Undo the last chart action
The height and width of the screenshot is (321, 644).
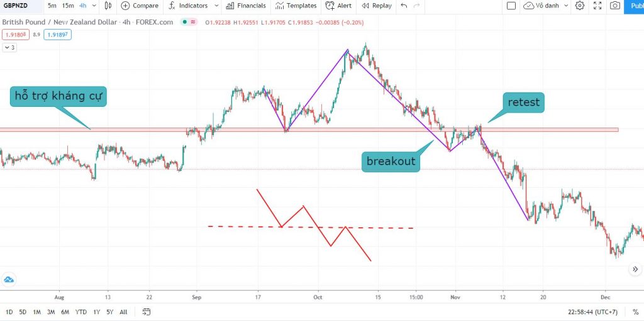click(x=404, y=6)
